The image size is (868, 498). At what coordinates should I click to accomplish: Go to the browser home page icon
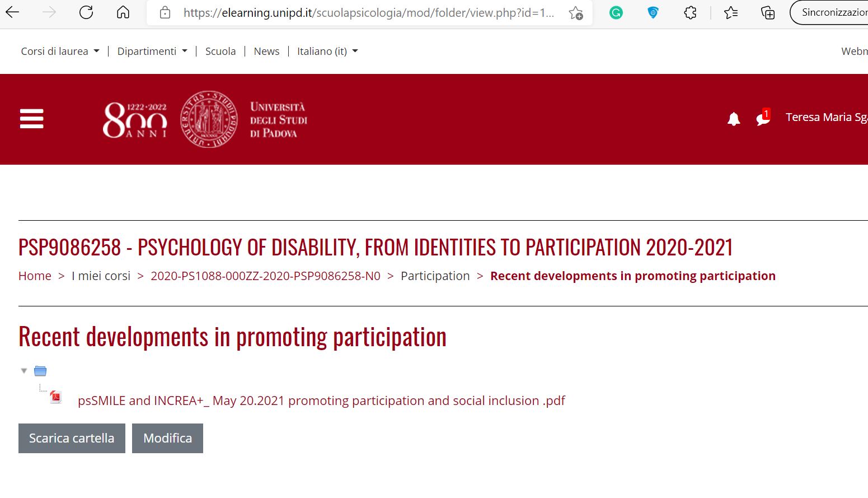click(123, 12)
